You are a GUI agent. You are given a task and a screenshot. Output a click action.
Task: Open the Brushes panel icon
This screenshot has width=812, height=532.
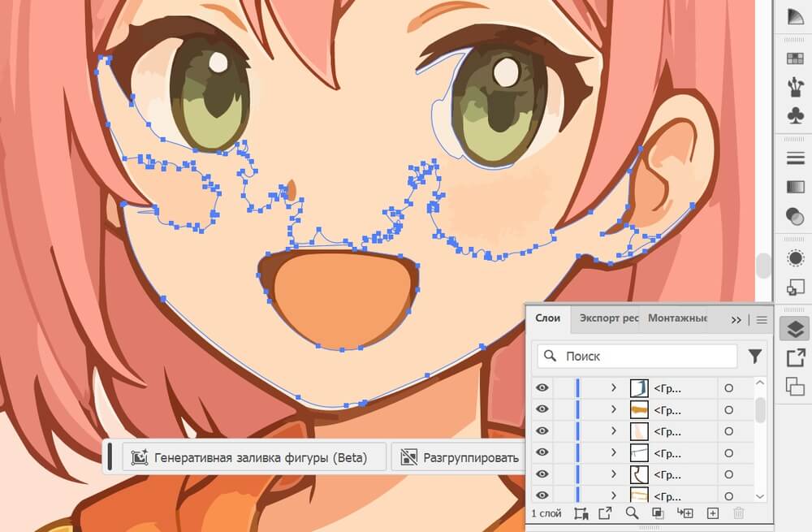point(795,87)
